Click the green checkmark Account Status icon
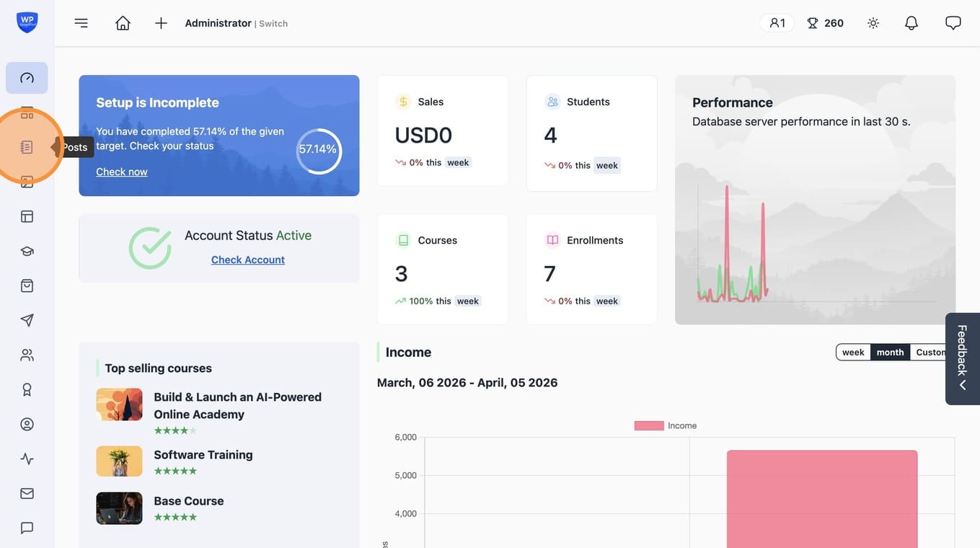 click(150, 248)
